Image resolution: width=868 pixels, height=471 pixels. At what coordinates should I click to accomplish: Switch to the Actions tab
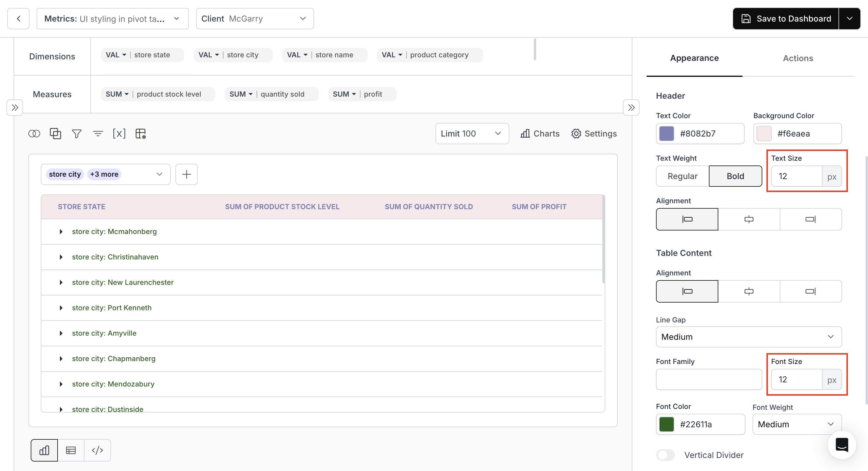[797, 58]
